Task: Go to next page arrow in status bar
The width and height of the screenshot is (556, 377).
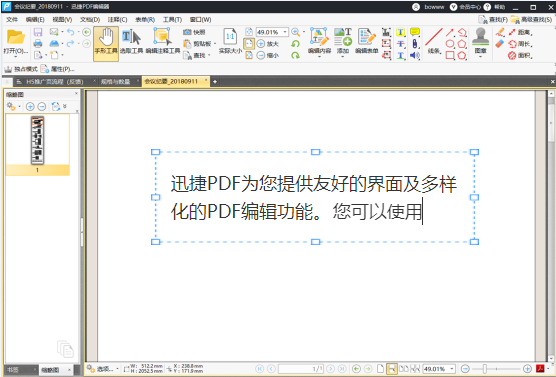Action: 330,369
